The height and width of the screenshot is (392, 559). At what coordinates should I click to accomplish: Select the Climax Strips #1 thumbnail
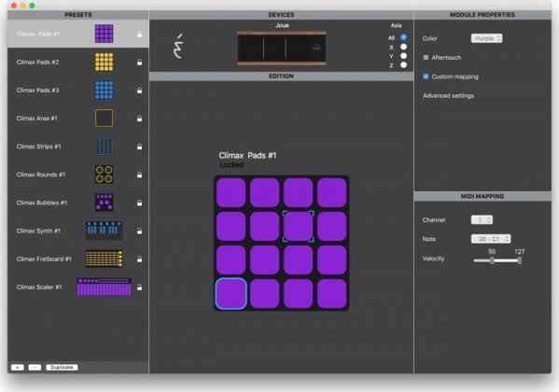(x=105, y=147)
